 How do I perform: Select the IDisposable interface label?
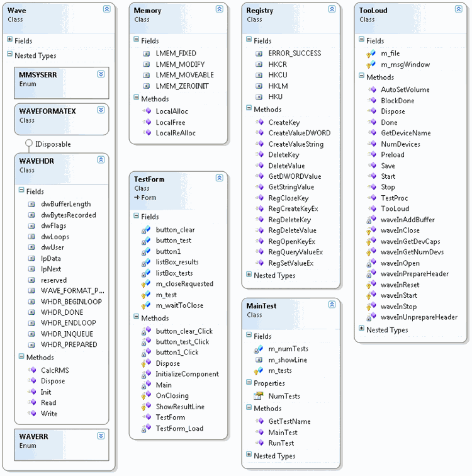coord(53,144)
